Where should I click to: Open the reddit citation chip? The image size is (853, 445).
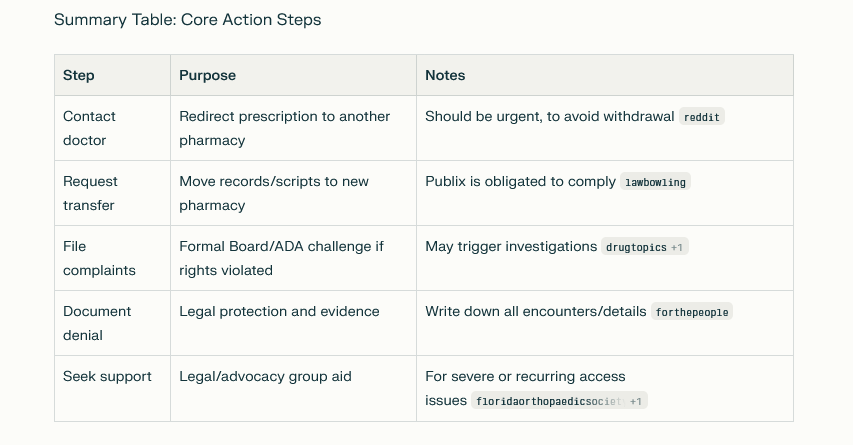(x=701, y=117)
